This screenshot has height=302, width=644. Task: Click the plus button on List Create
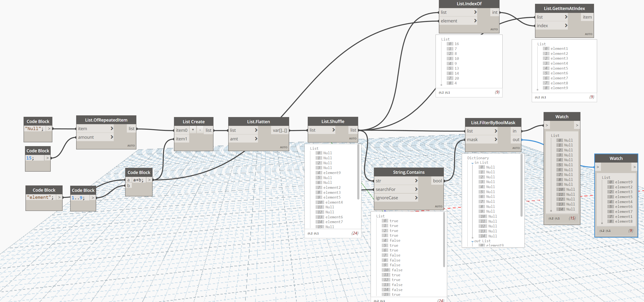193,130
